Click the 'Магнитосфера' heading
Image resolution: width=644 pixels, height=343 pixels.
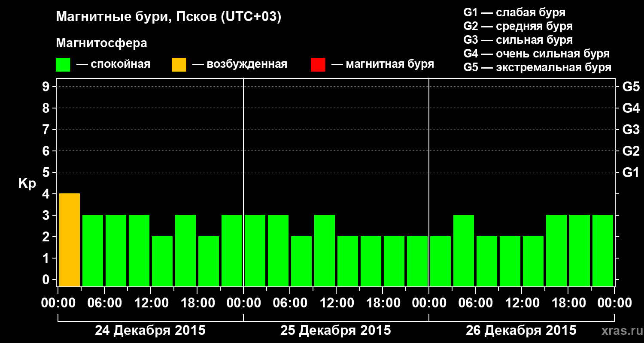click(101, 43)
